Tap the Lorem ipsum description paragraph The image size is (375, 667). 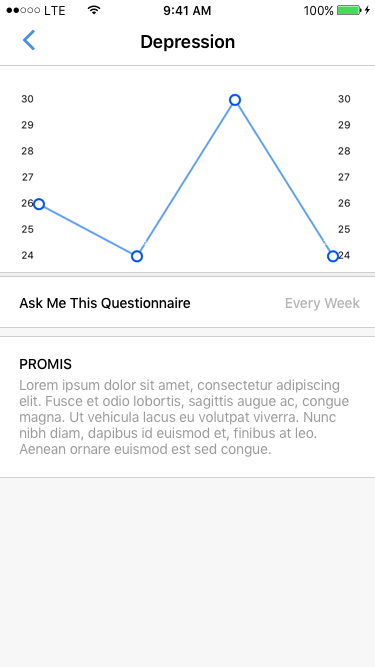[x=184, y=417]
